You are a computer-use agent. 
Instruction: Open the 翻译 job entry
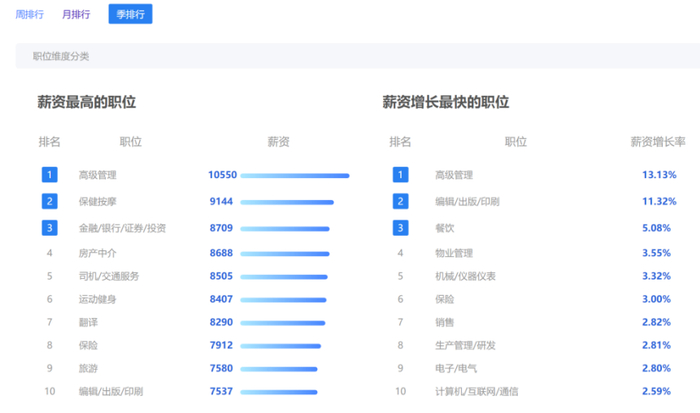point(88,322)
